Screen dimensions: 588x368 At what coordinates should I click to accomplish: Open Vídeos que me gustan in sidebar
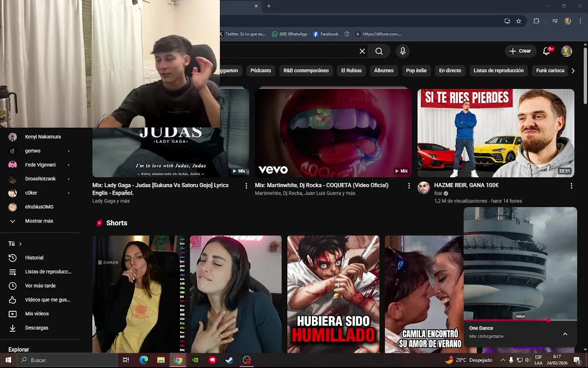pyautogui.click(x=40, y=300)
